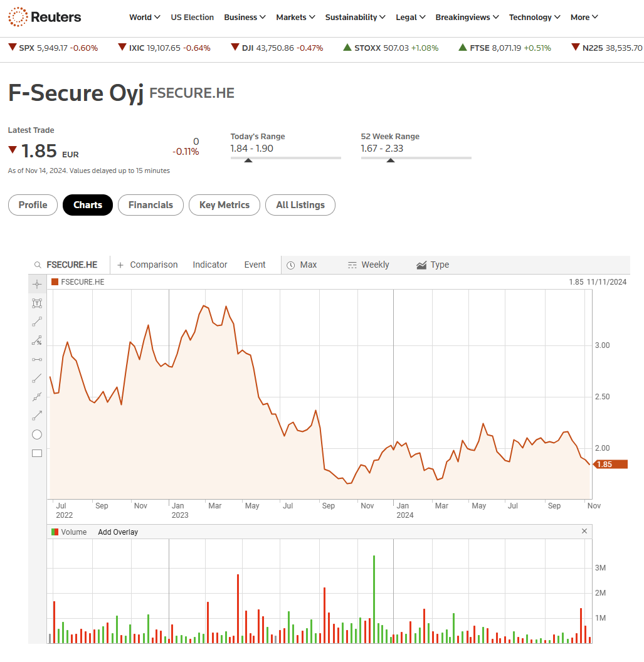Click the IXIC down-arrow ticker icon
This screenshot has width=644, height=662.
[x=122, y=47]
